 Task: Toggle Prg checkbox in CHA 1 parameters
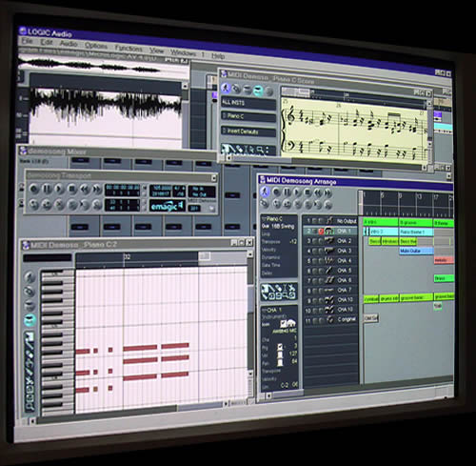point(280,347)
